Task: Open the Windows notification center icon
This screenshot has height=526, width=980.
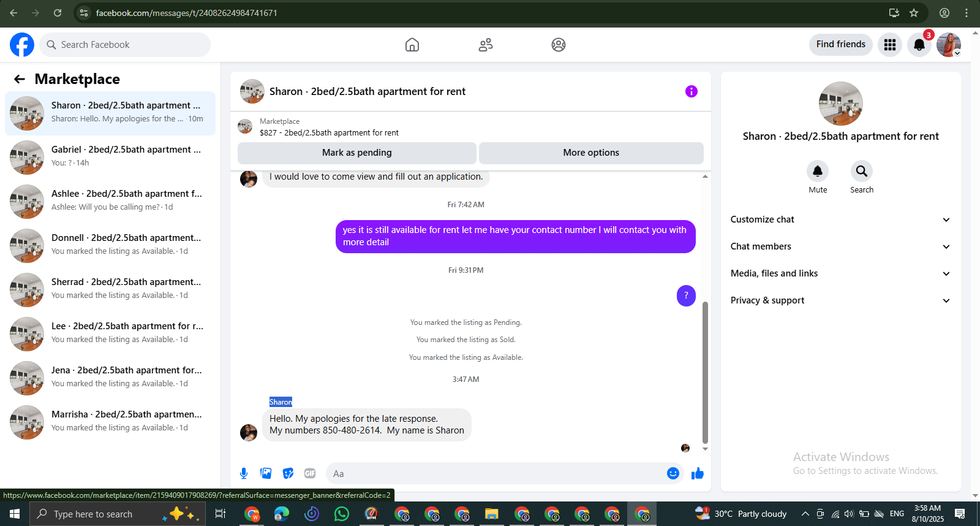Action: [x=960, y=514]
